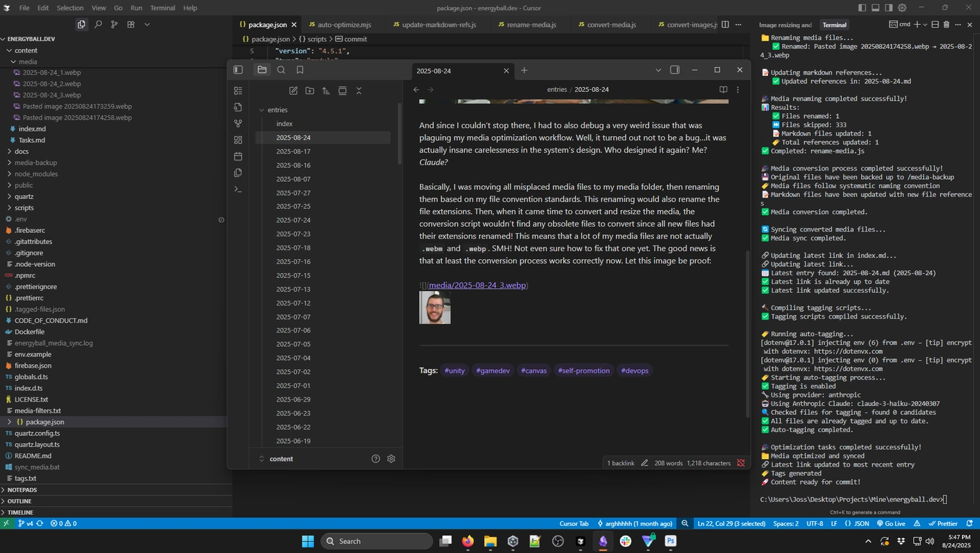Open new tab in Obsidian
Screen dimensions: 980x553
coord(524,71)
